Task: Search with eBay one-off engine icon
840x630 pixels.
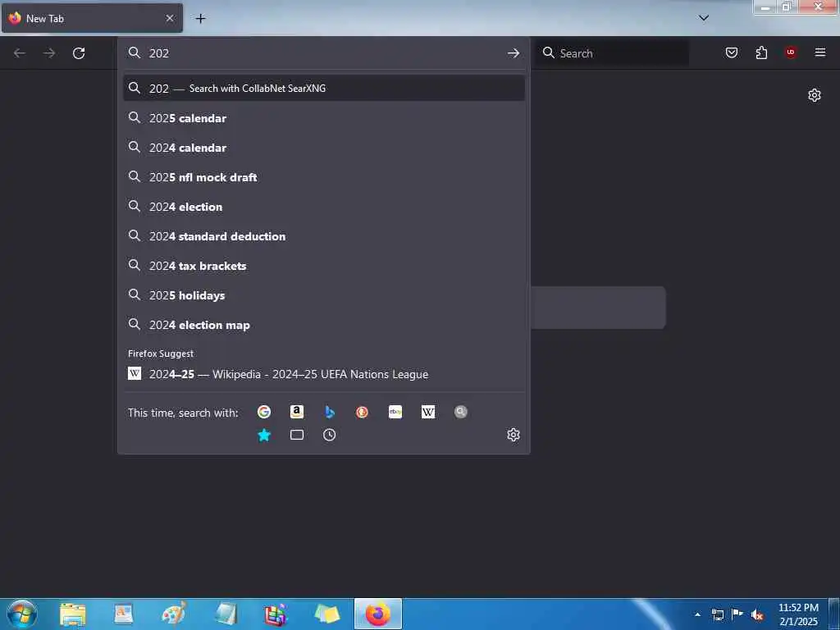Action: [395, 412]
